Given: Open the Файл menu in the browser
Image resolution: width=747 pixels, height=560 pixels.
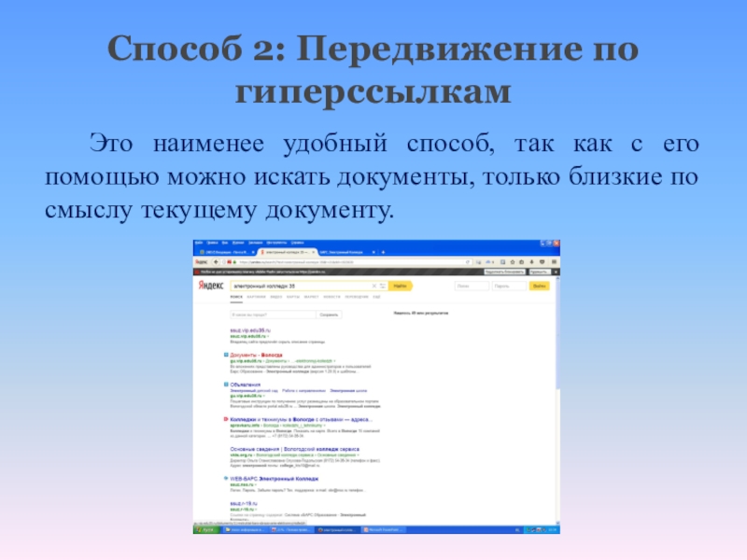Looking at the screenshot, I should pyautogui.click(x=198, y=242).
